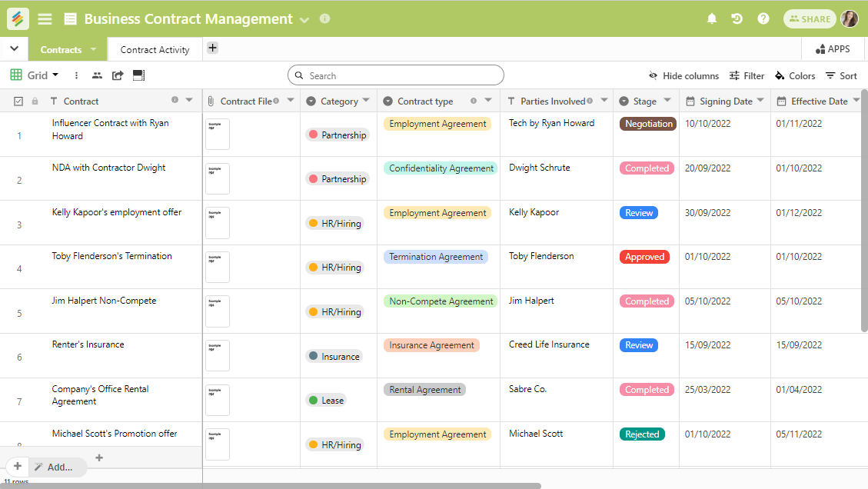Toggle the select-all checkbox in the header row
This screenshot has height=489, width=868.
click(x=17, y=101)
